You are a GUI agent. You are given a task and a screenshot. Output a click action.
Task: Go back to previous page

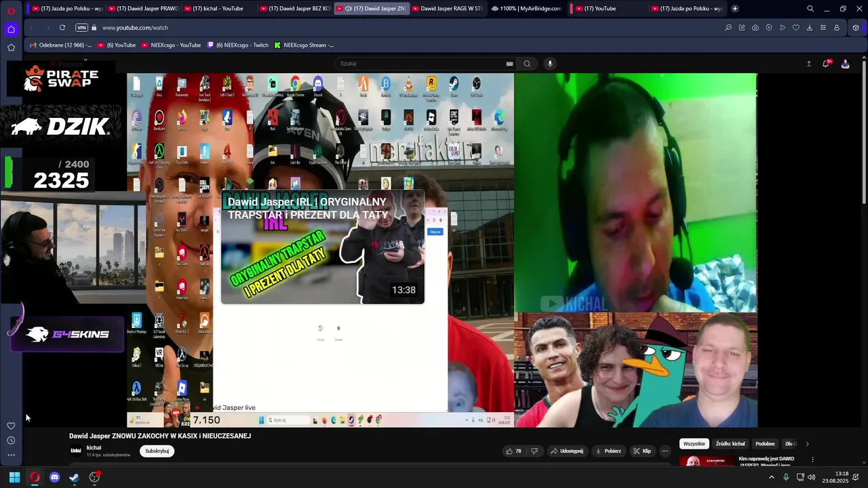(31, 28)
